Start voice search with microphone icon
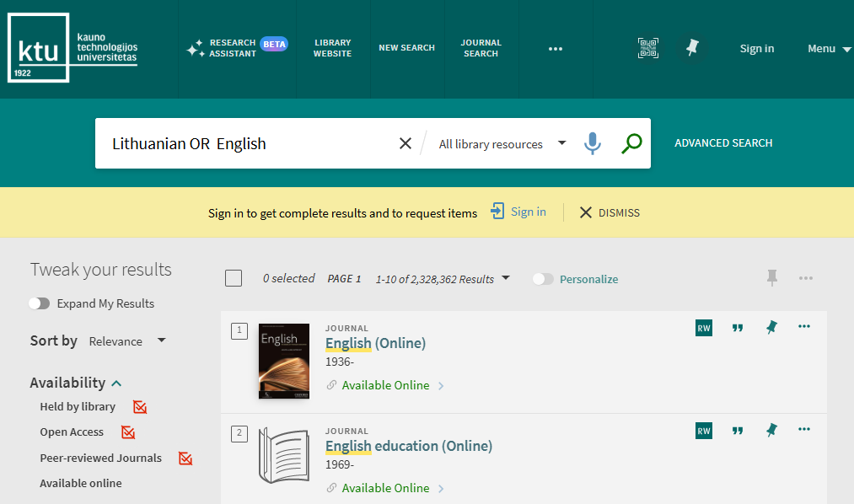Image resolution: width=854 pixels, height=504 pixels. (x=593, y=143)
